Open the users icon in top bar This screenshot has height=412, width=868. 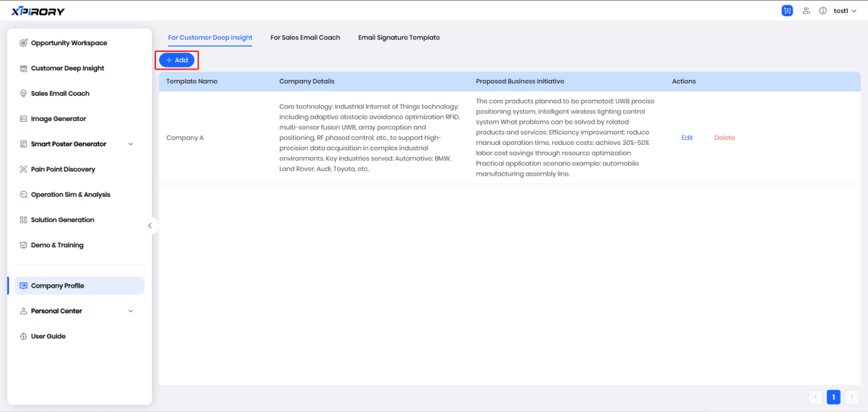(x=806, y=11)
